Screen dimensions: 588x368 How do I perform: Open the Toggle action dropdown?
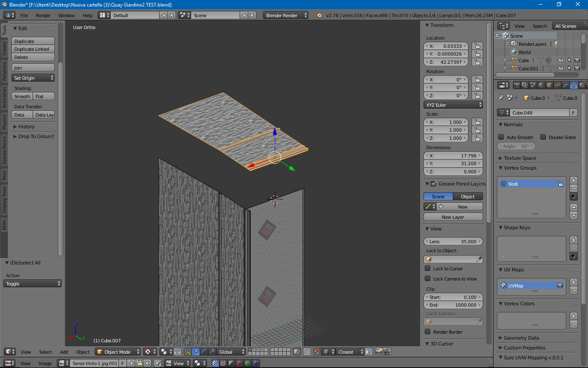32,284
